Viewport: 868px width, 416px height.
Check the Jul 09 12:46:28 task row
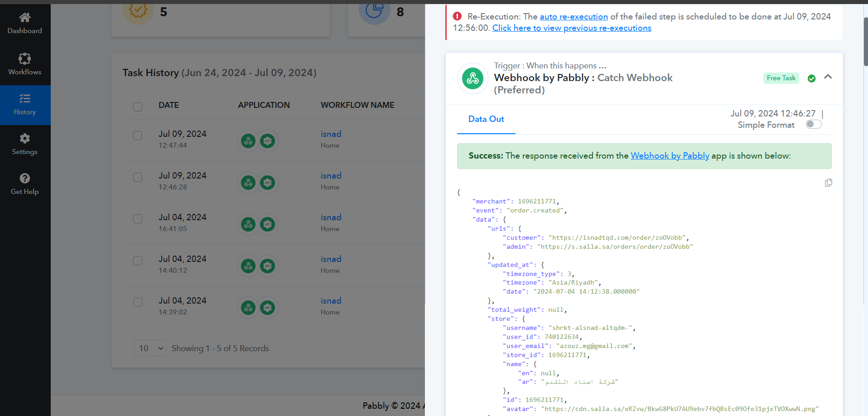(138, 177)
